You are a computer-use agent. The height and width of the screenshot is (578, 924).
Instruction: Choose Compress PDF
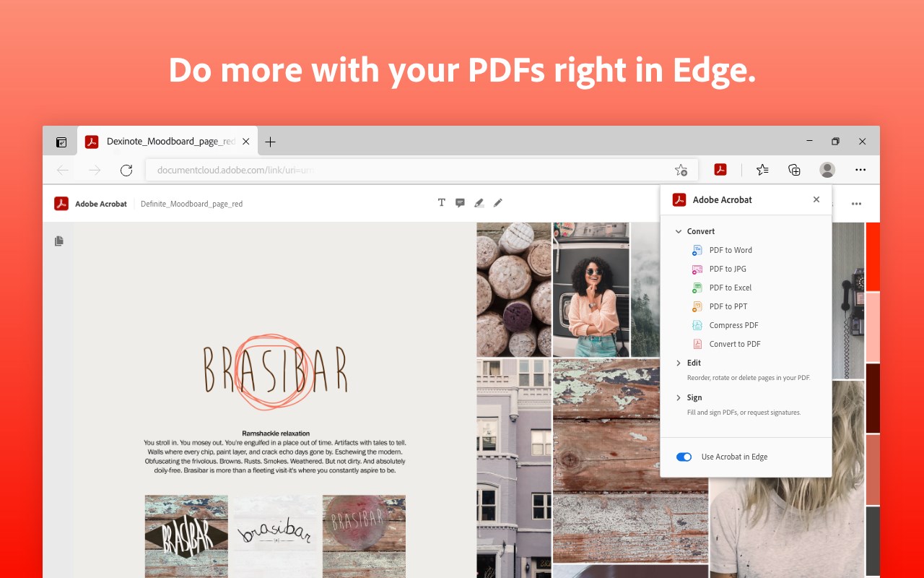coord(733,325)
